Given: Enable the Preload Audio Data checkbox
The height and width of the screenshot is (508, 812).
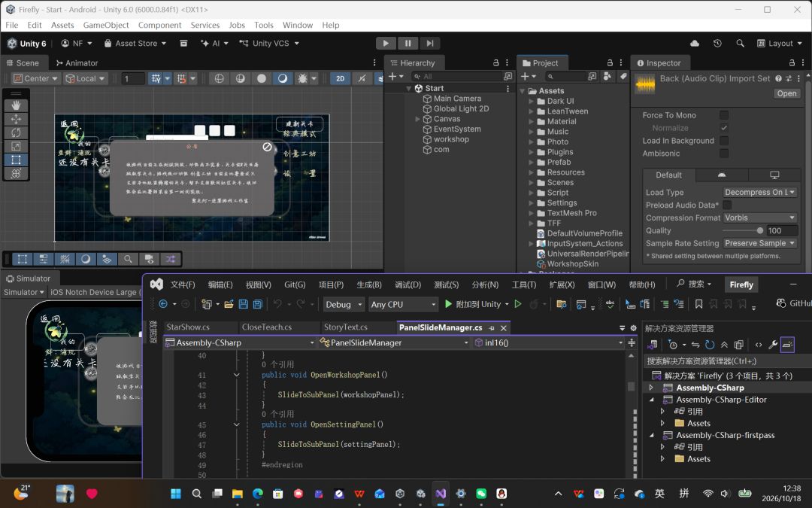Looking at the screenshot, I should (727, 205).
